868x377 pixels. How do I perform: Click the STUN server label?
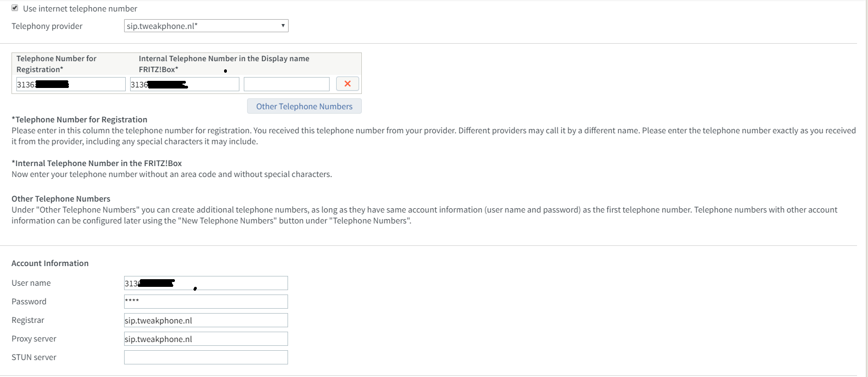34,357
